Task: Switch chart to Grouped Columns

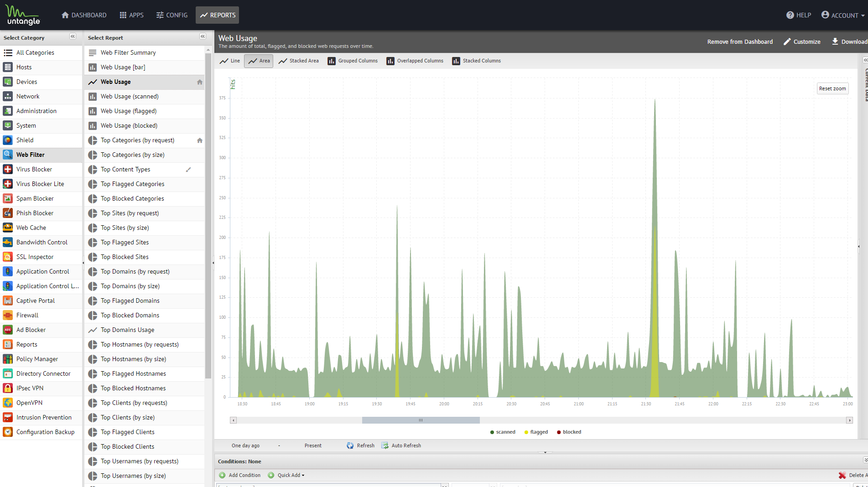Action: [353, 61]
